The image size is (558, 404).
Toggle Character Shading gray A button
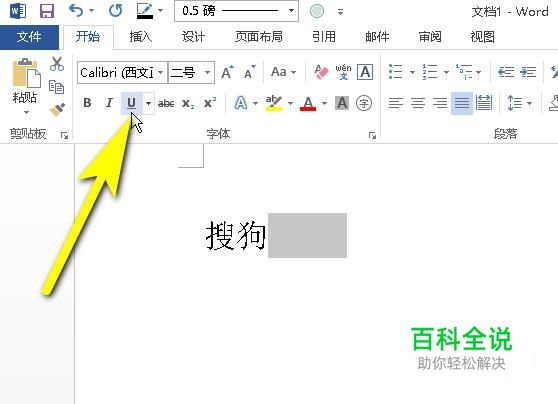(342, 103)
